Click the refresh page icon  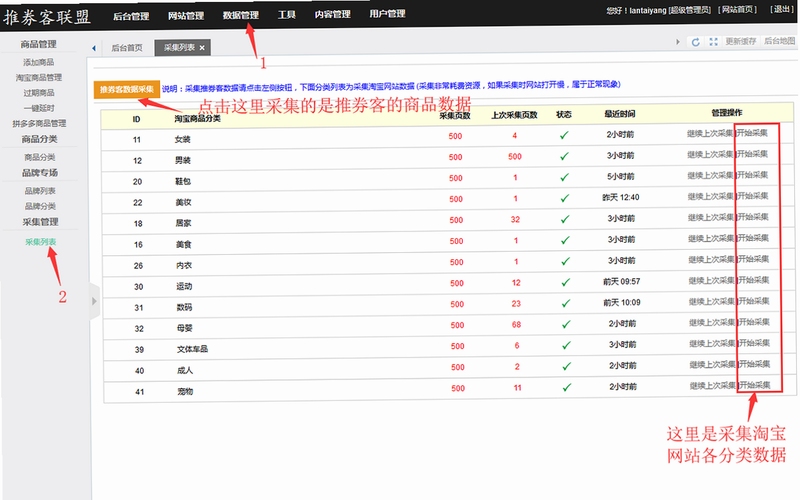pos(695,42)
